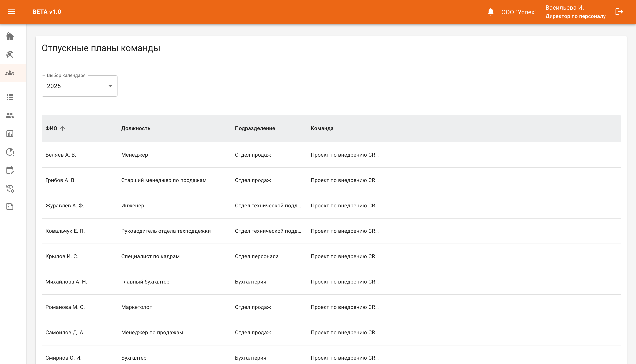
Task: Click the notifications bell icon
Action: click(491, 12)
